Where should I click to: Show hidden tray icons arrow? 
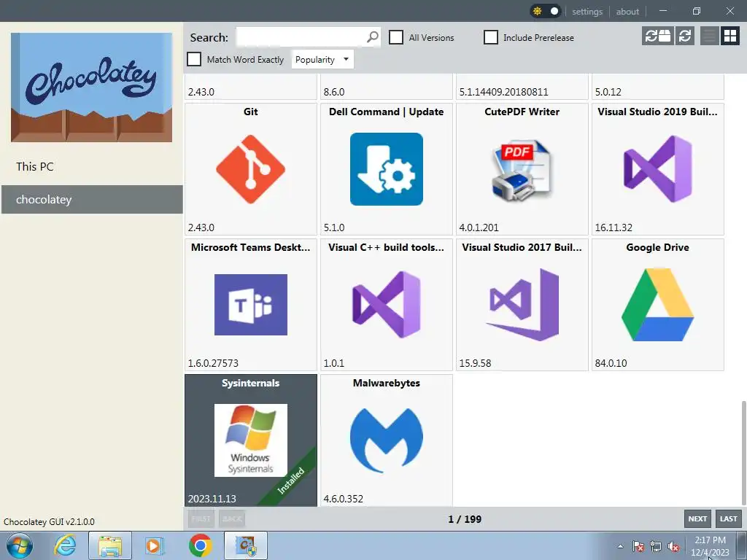point(620,546)
